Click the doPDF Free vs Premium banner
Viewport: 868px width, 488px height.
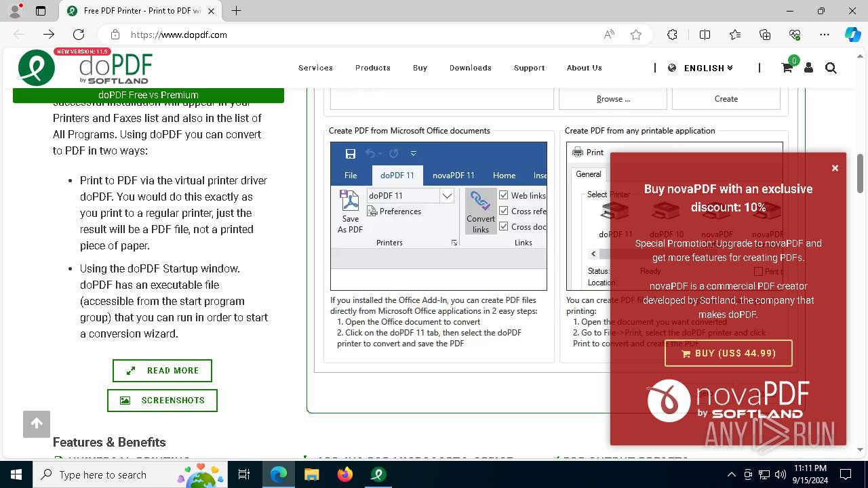pyautogui.click(x=149, y=95)
